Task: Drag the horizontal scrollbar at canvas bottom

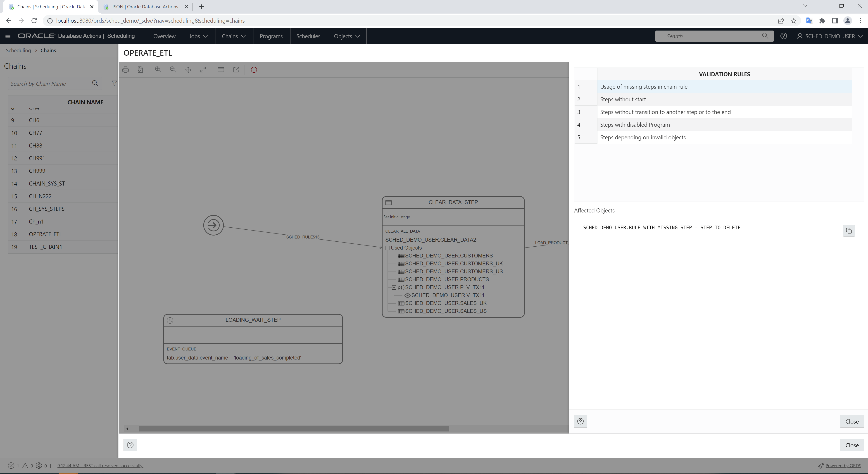Action: 295,428
